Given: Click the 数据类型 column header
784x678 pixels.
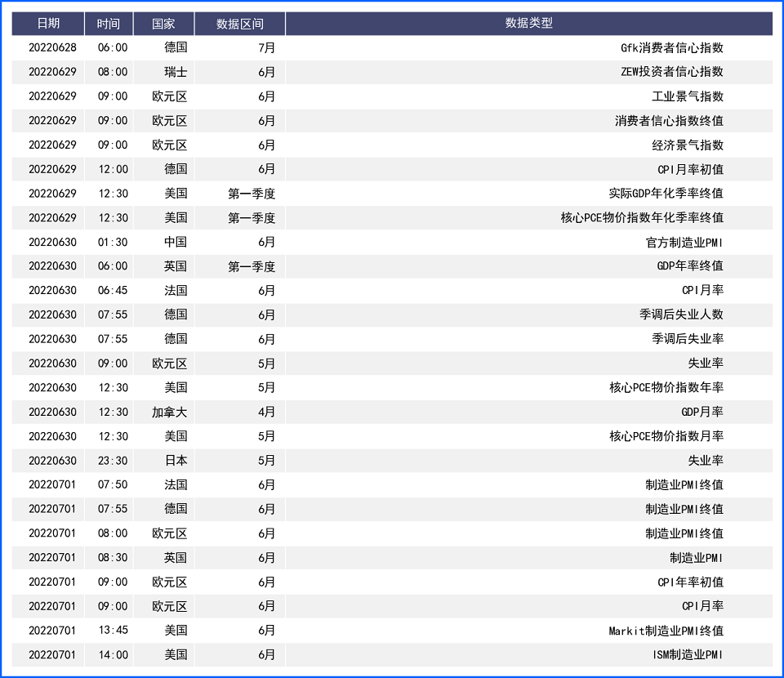Looking at the screenshot, I should click(528, 24).
